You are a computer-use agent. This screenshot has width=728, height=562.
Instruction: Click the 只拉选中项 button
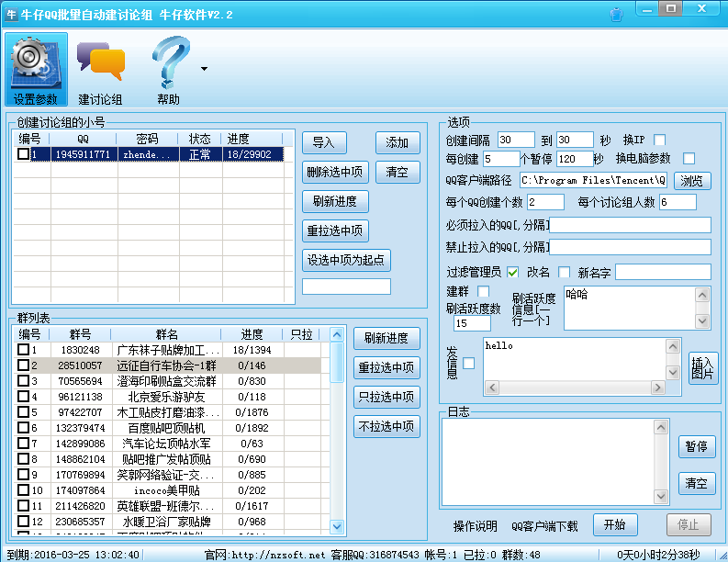click(386, 397)
